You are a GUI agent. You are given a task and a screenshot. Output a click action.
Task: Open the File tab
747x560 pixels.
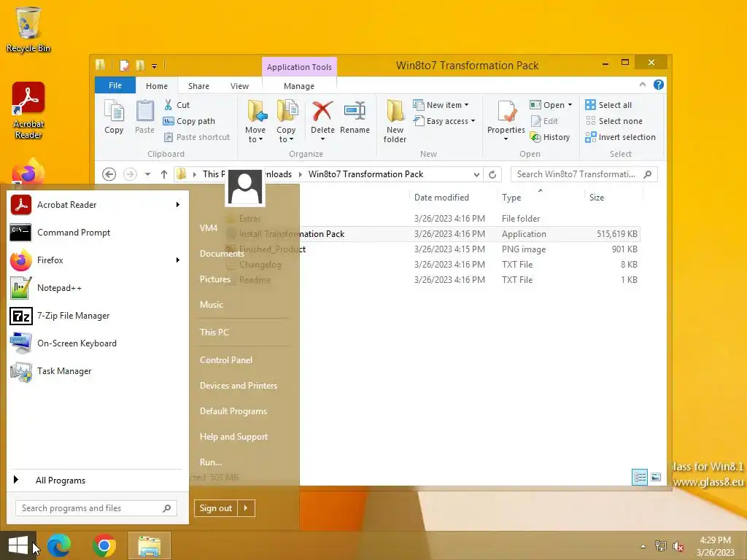(115, 85)
